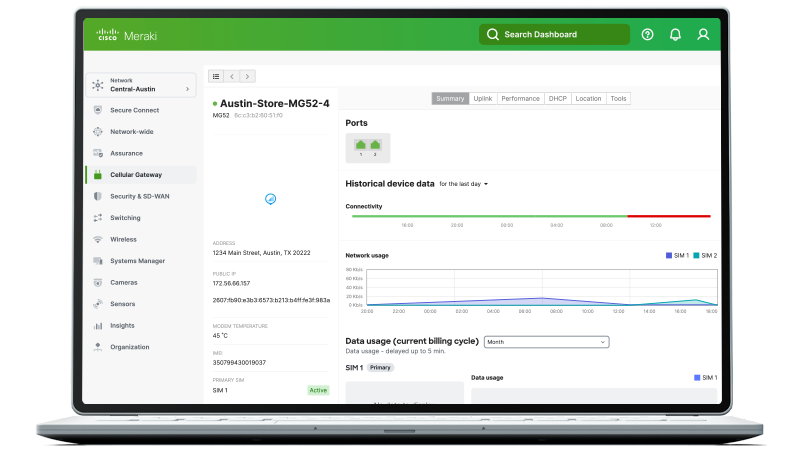Select port 1 icon
Viewport: 800px width, 450px height.
(x=361, y=145)
